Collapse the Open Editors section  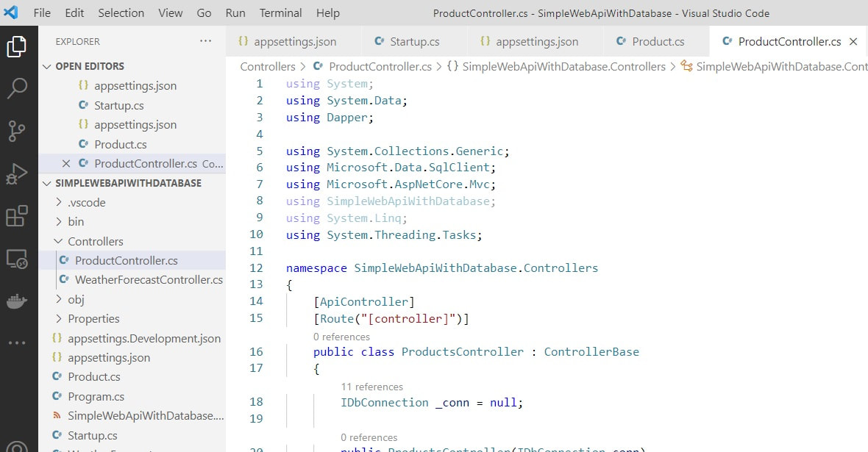pos(132,66)
